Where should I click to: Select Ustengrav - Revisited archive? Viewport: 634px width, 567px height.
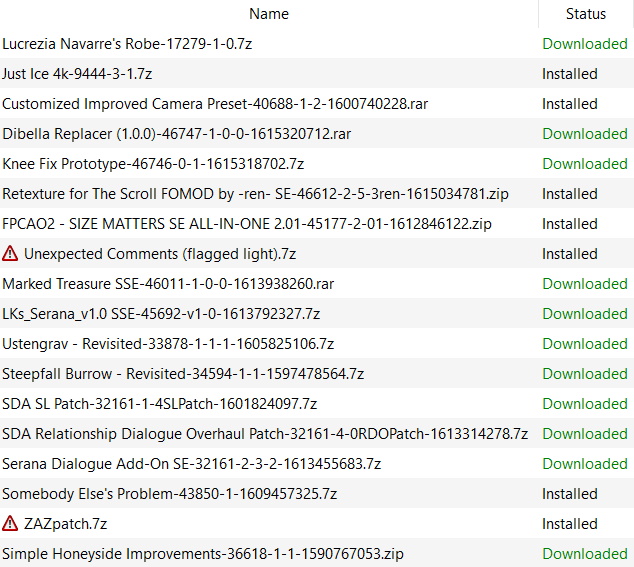click(x=317, y=343)
